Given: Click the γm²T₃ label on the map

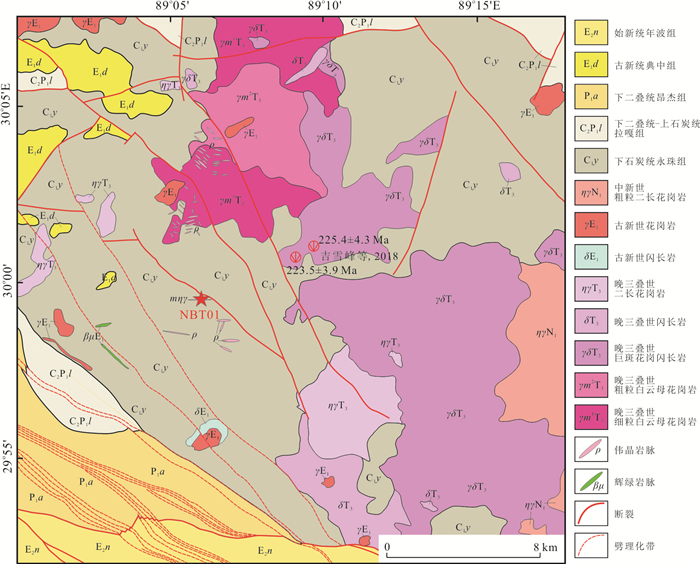Looking at the screenshot, I should [x=249, y=96].
